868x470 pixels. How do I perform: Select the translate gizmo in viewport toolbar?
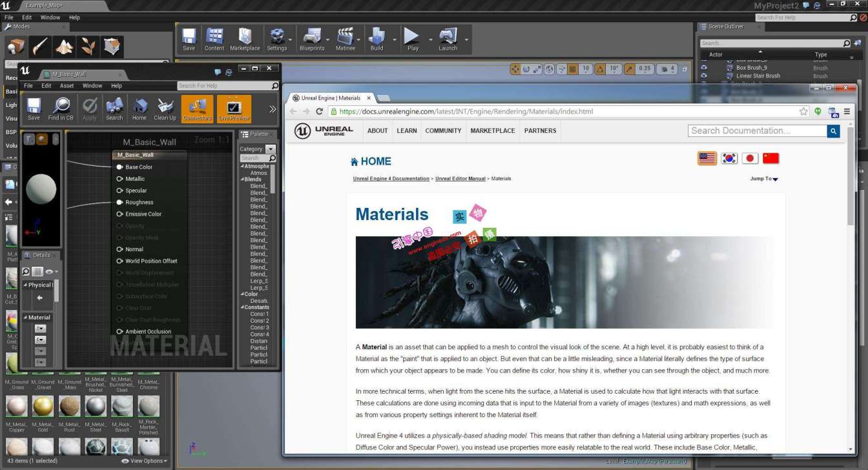click(515, 69)
